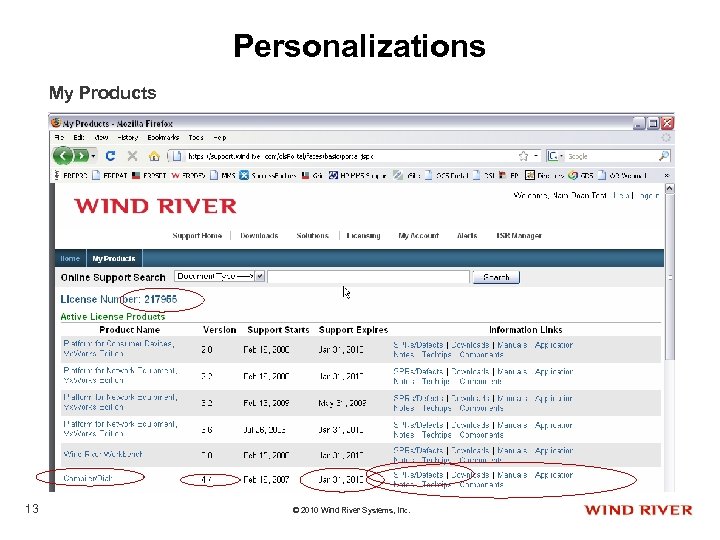Click the page icon beside the URL
This screenshot has width=720, height=540.
tap(177, 156)
